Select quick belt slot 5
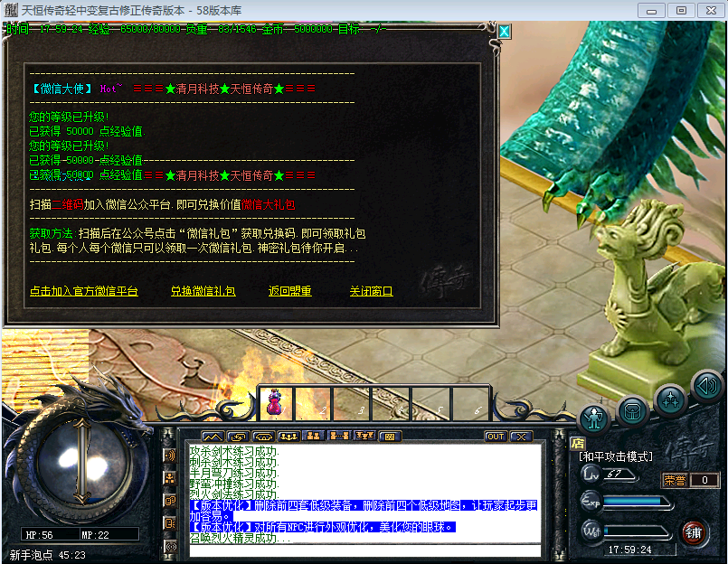728x564 pixels. coord(430,402)
